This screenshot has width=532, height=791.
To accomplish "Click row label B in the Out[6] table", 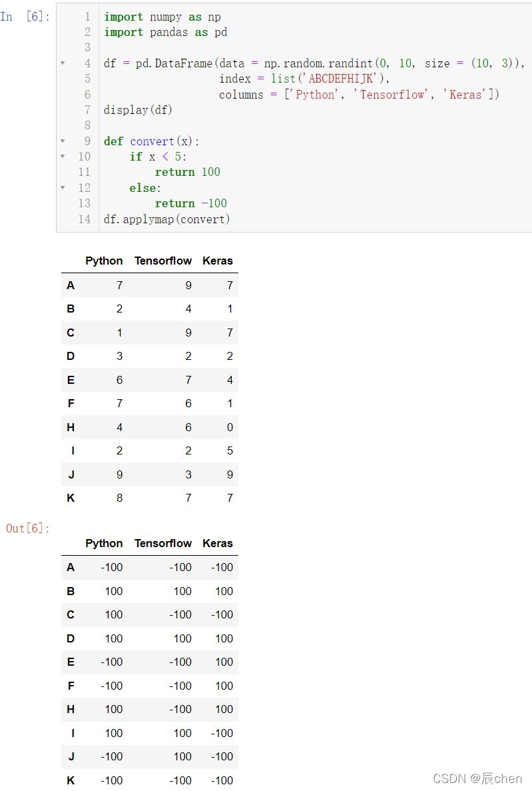I will click(x=71, y=591).
